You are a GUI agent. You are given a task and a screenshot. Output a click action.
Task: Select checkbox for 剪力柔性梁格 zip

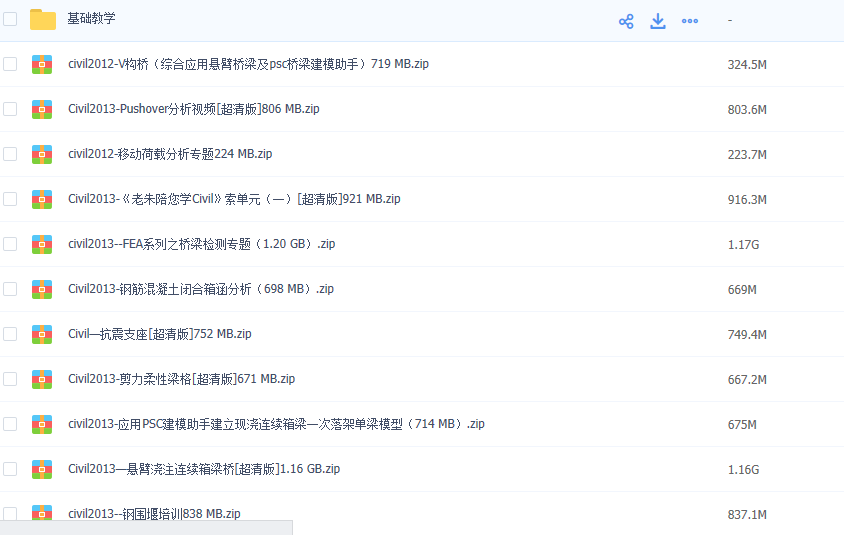click(x=10, y=379)
